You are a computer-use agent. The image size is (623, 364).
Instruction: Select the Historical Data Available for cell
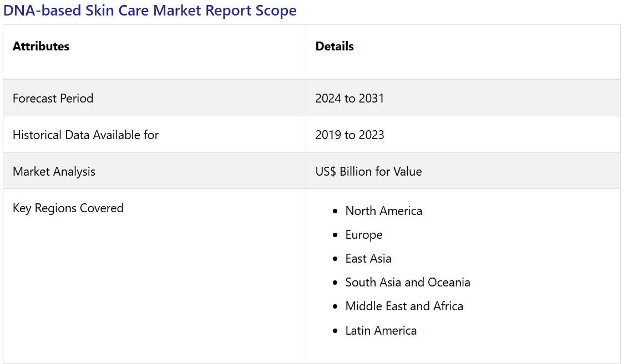coord(85,135)
